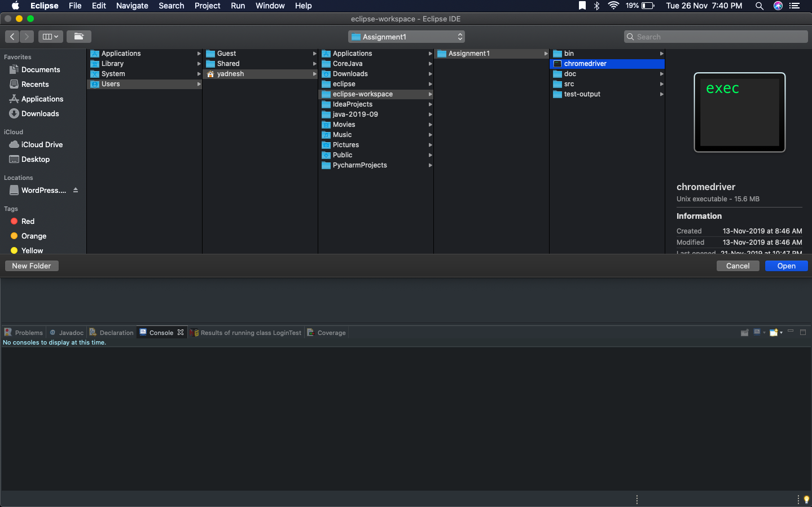Open the Run menu in menu bar

(x=238, y=6)
